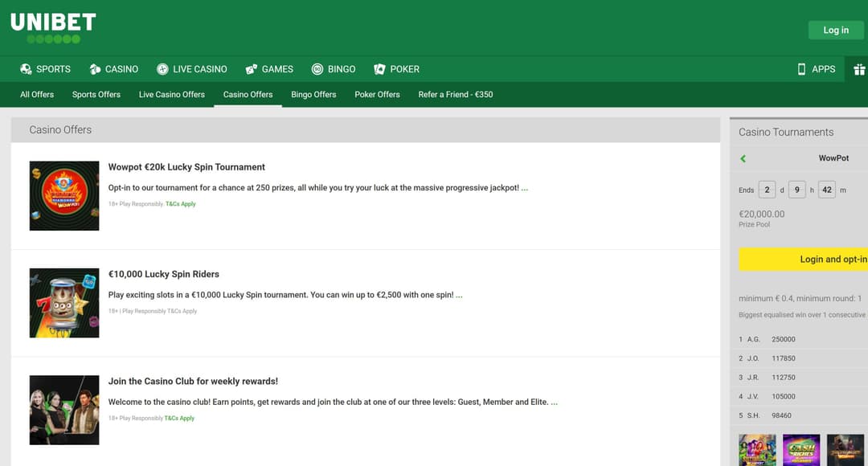868x466 pixels.
Task: Click the gift promotions icon top right
Action: [x=858, y=69]
